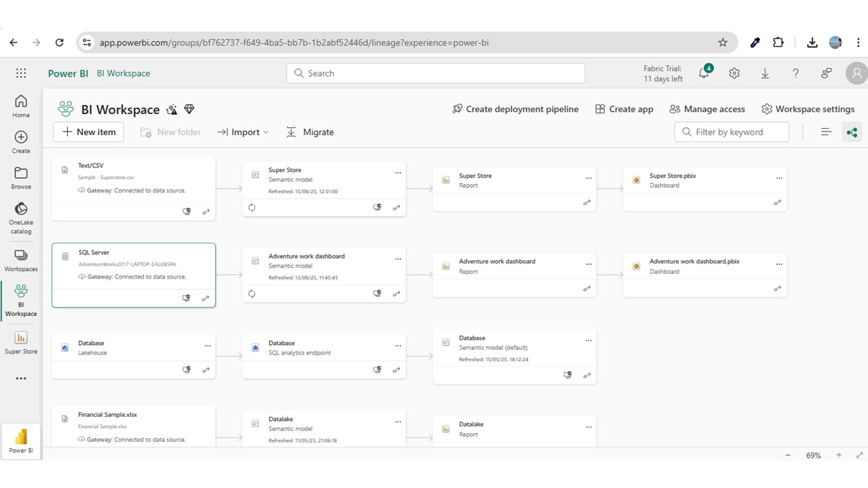868x488 pixels.
Task: Open Workspace settings
Action: tap(808, 109)
